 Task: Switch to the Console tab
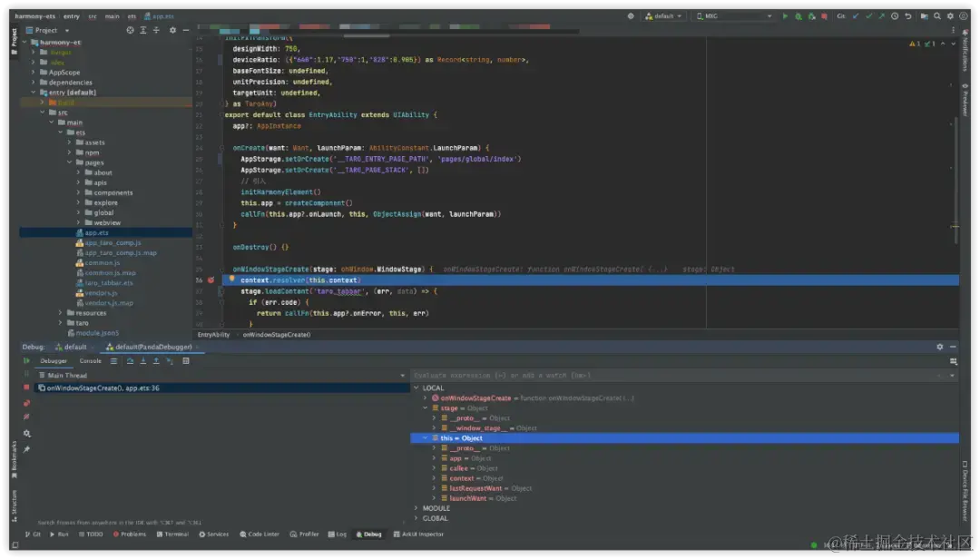pyautogui.click(x=90, y=361)
